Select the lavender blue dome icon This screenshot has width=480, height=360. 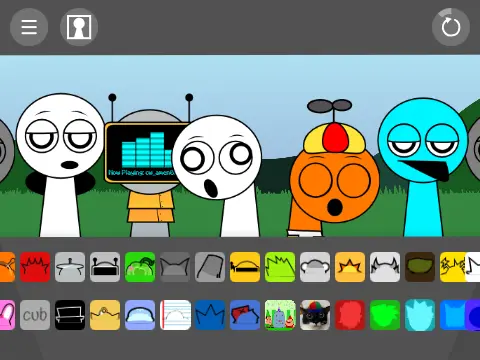[140, 315]
